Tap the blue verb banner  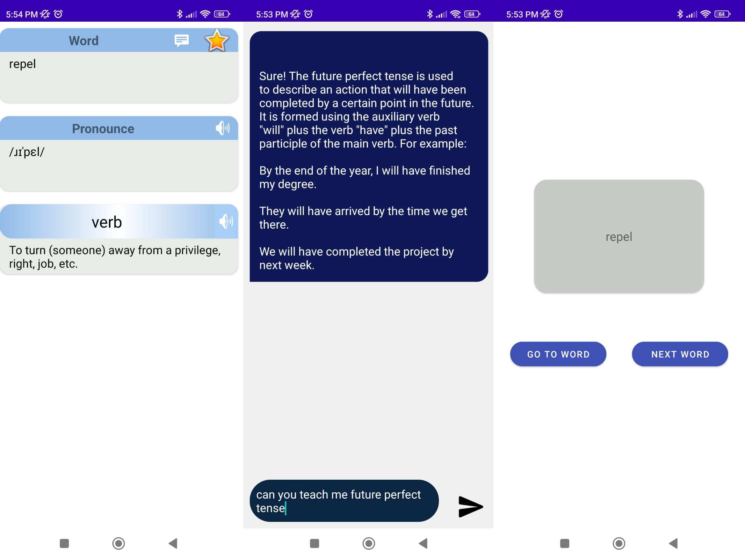click(x=107, y=221)
